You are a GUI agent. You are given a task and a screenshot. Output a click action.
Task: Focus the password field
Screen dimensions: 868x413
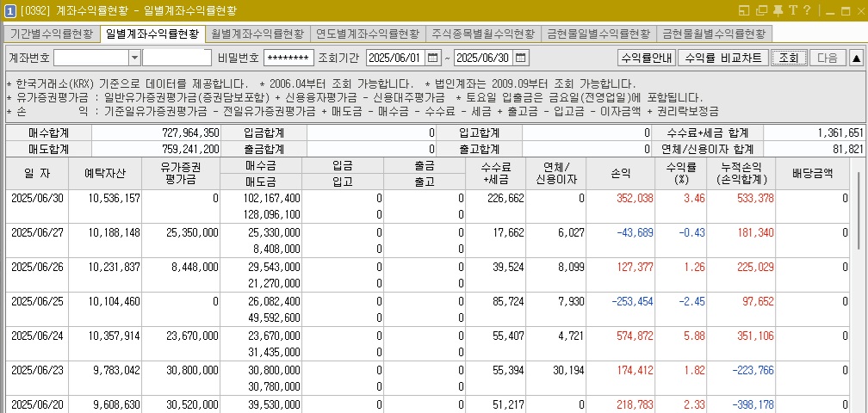(x=289, y=58)
